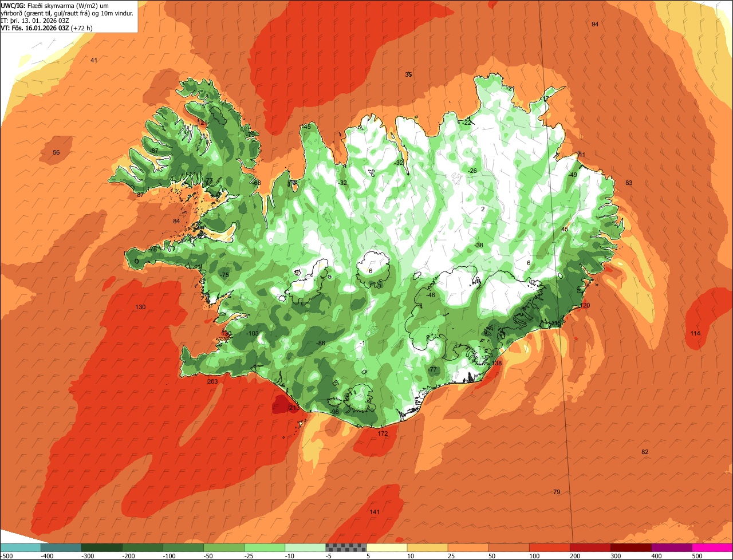Click the value -77 on the map
This screenshot has width=733, height=560.
pyautogui.click(x=432, y=369)
